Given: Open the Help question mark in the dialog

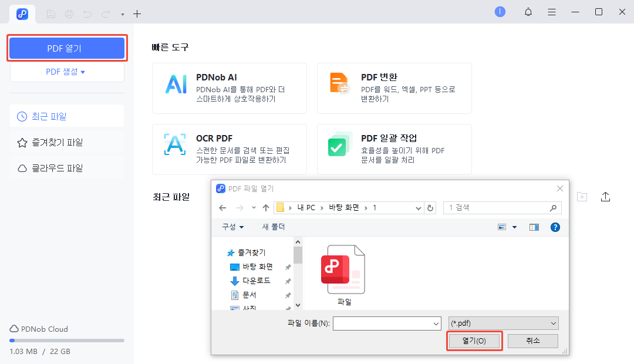Looking at the screenshot, I should [x=555, y=227].
